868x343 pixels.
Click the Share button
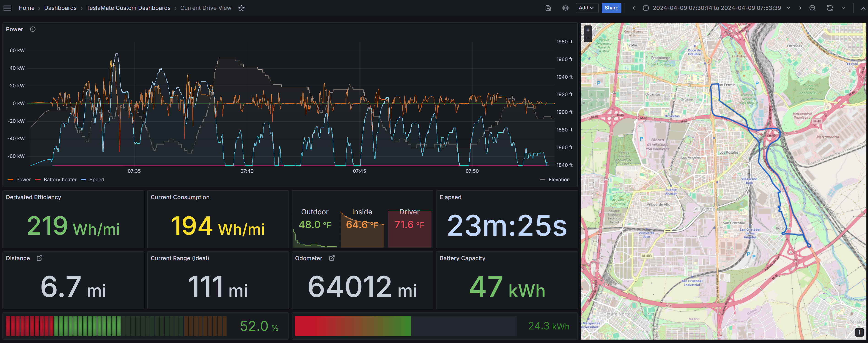coord(611,8)
